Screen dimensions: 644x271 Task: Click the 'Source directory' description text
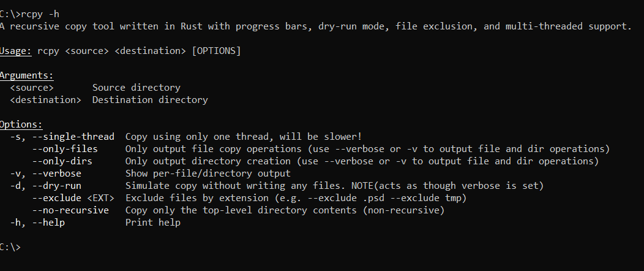(x=136, y=88)
